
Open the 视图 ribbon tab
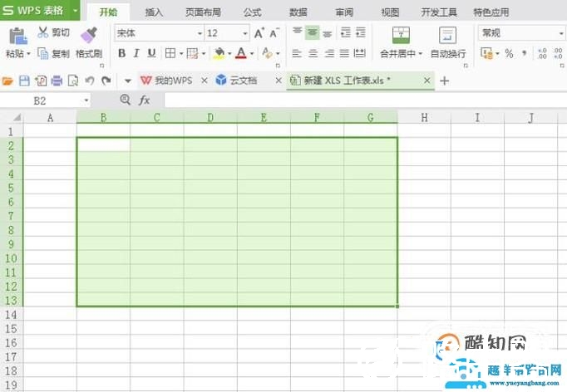(390, 12)
